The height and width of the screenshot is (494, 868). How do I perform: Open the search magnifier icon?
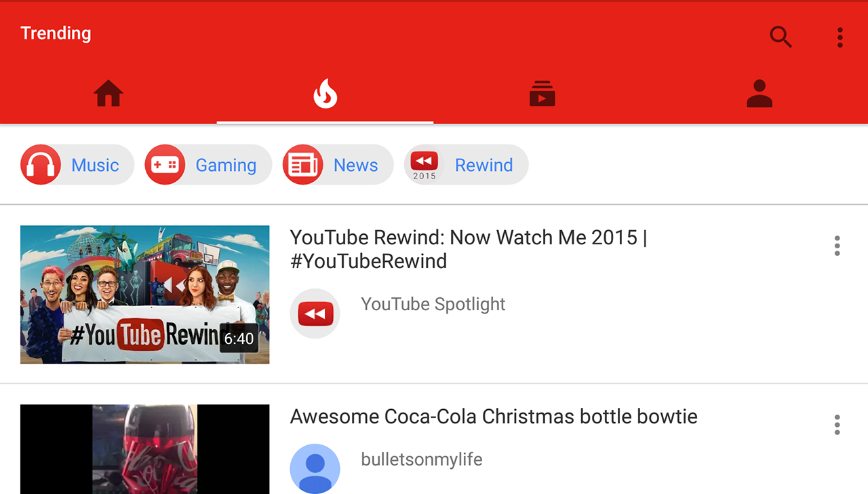point(781,37)
